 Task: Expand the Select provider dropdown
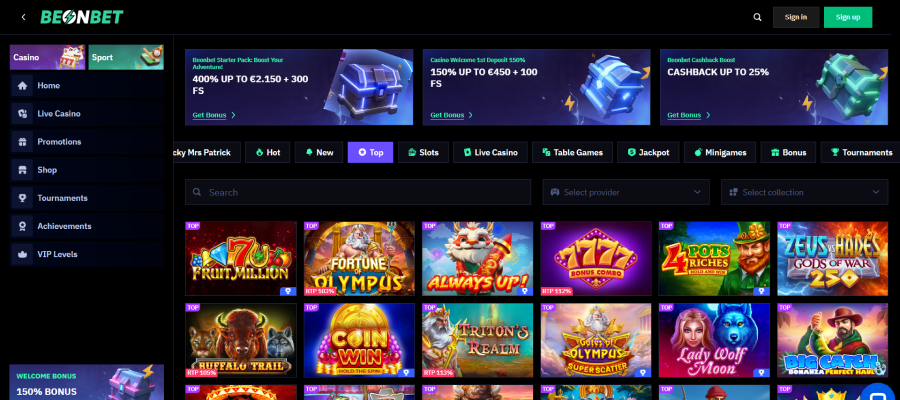click(626, 192)
